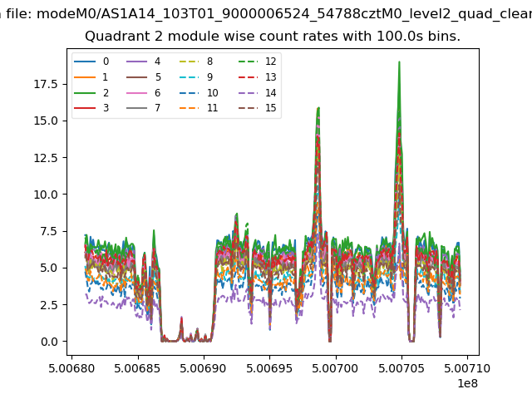Click the 10.0 y-axis tick label

pos(45,195)
